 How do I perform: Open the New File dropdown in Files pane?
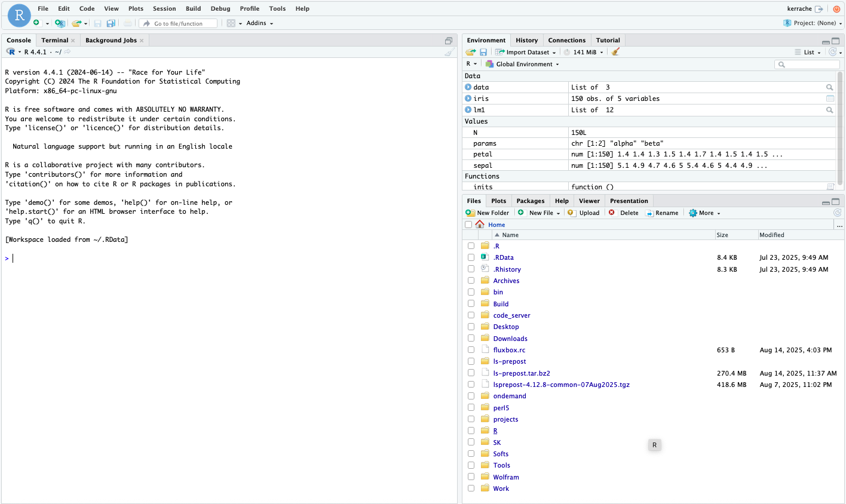[x=540, y=213]
